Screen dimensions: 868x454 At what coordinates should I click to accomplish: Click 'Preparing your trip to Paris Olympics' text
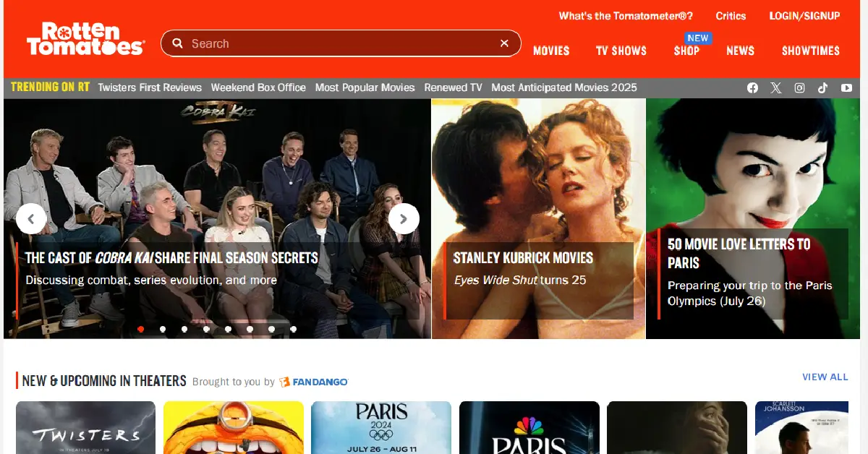tap(749, 294)
